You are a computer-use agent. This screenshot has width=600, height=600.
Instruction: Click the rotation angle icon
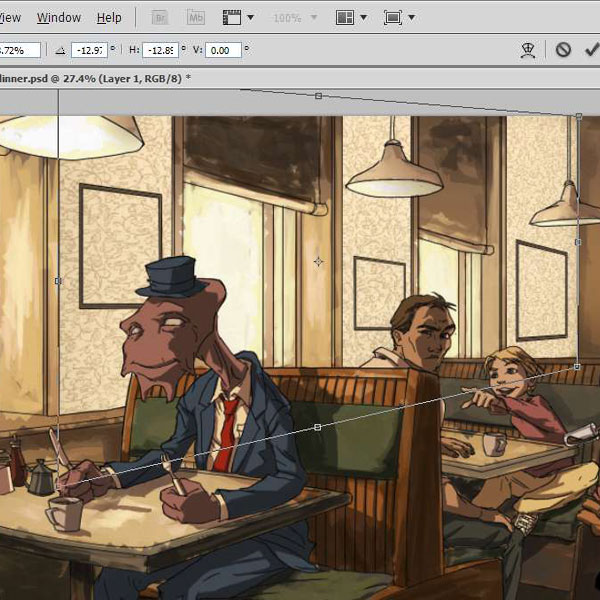(x=60, y=50)
